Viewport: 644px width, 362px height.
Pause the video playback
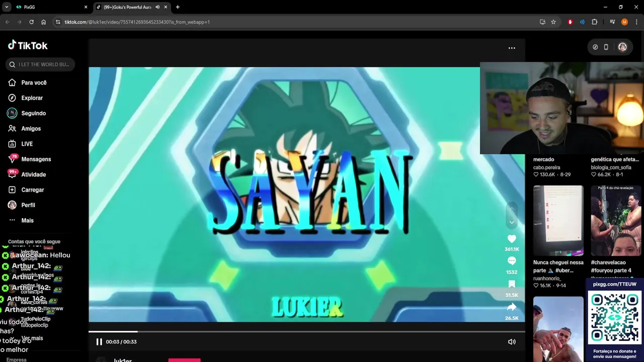99,342
